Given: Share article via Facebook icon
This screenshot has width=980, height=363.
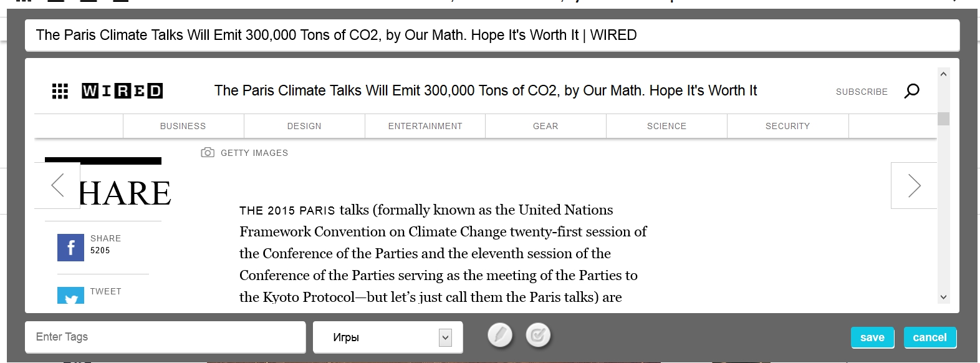Looking at the screenshot, I should click(x=70, y=248).
